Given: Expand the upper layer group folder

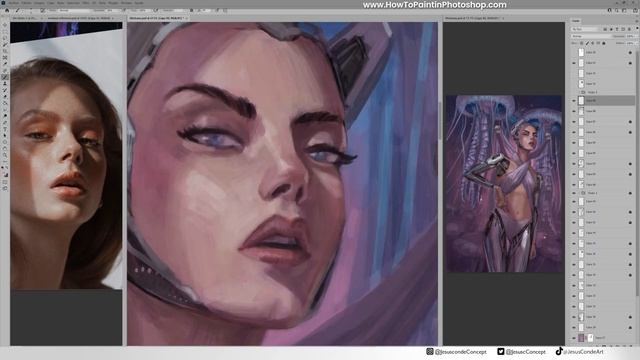Looking at the screenshot, I should tap(579, 92).
